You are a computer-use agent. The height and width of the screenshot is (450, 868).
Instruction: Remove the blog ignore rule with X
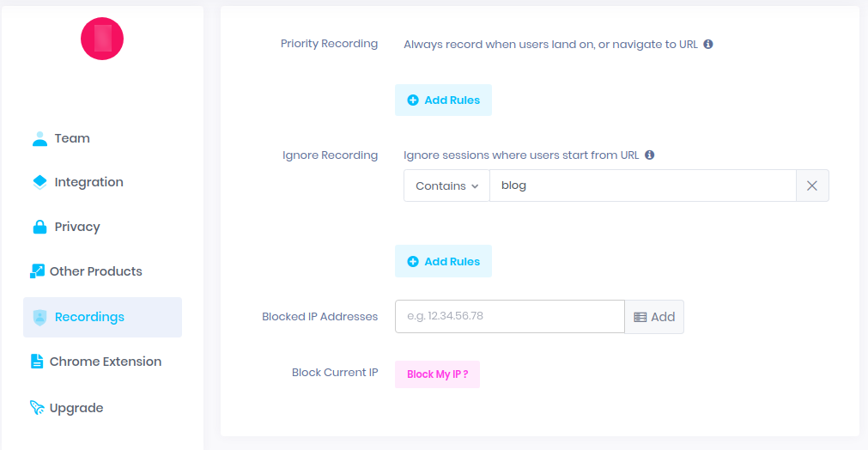(x=812, y=186)
